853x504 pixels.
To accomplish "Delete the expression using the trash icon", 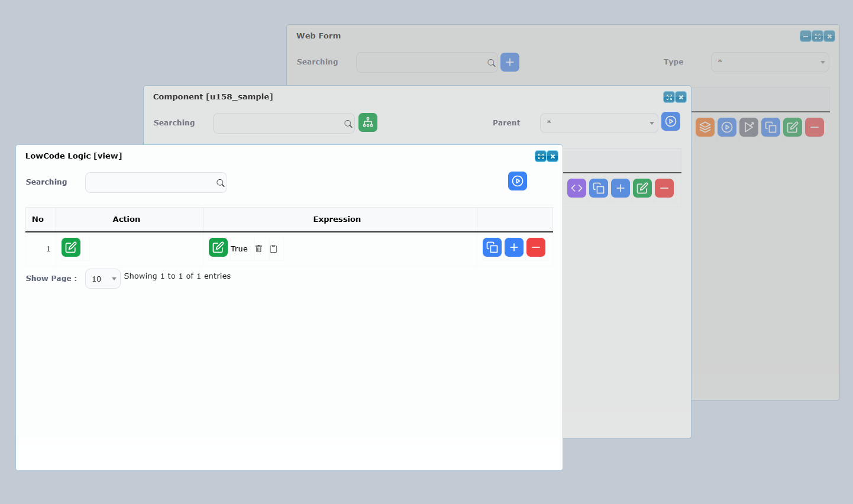I will click(x=259, y=248).
